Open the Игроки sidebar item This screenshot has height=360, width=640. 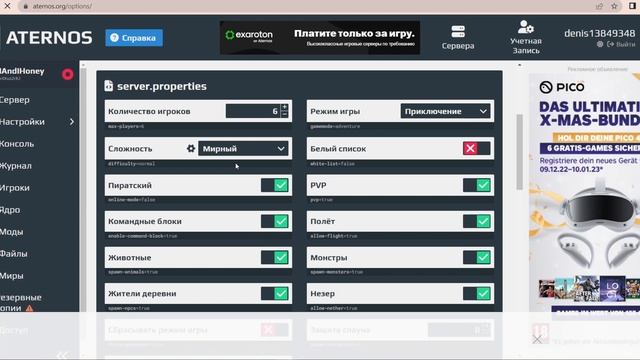coord(15,188)
